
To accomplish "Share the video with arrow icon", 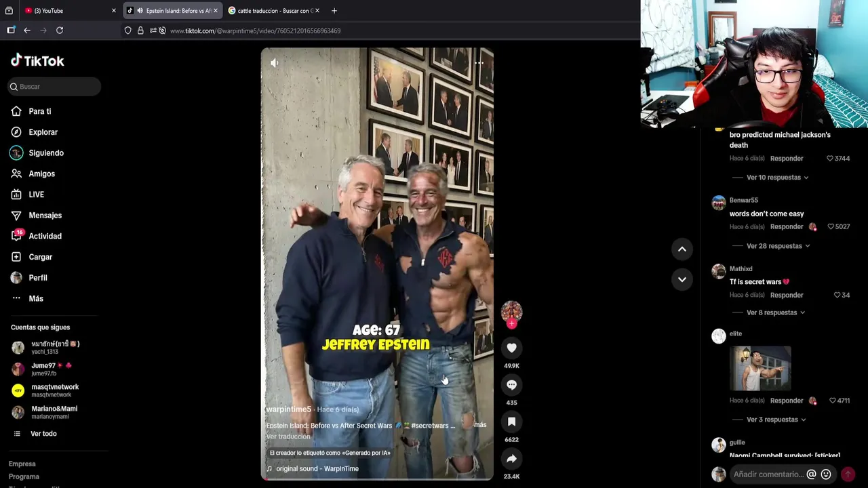I will pyautogui.click(x=511, y=459).
